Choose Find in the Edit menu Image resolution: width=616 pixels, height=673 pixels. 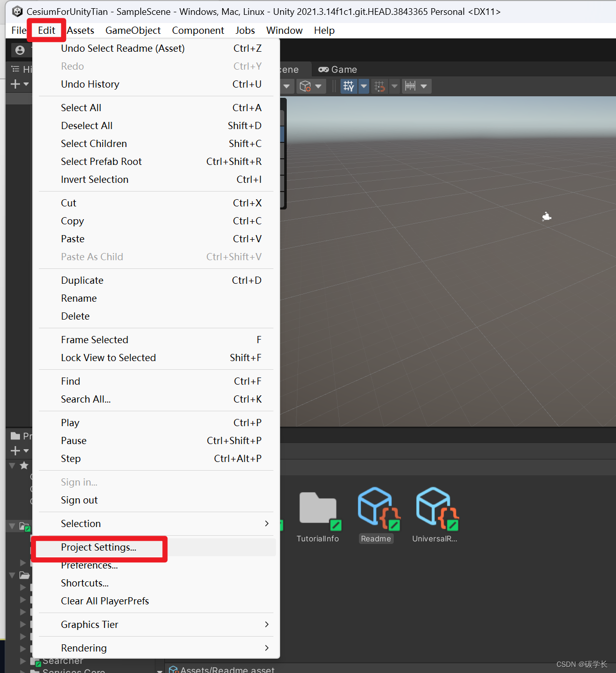(156, 381)
